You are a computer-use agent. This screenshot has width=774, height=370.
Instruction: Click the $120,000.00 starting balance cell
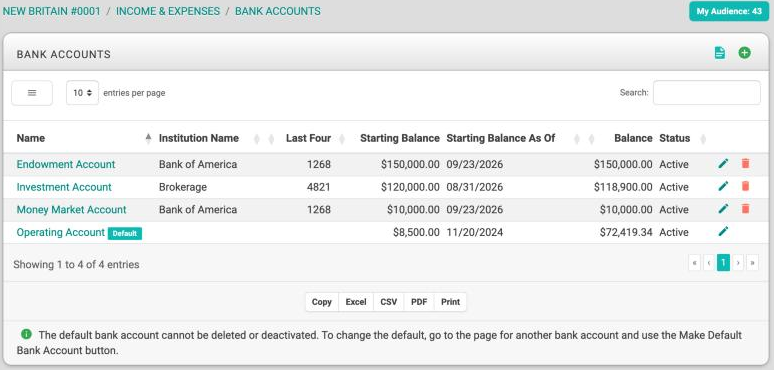410,187
